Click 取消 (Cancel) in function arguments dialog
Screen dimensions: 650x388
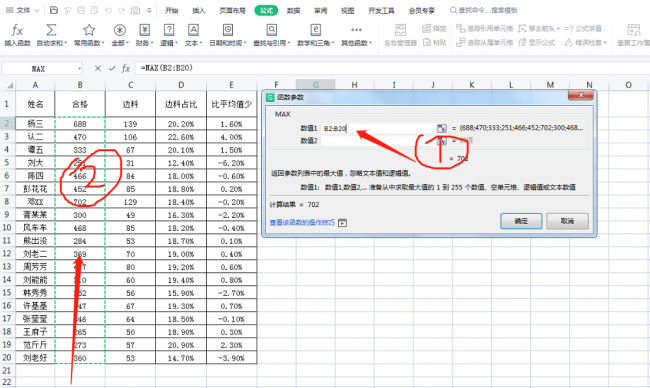click(x=567, y=221)
